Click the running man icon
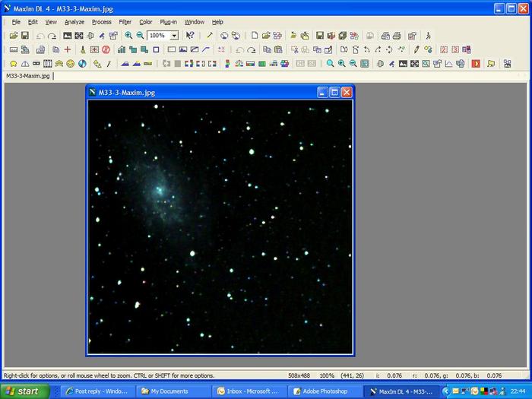532x399 pixels. coord(428,35)
